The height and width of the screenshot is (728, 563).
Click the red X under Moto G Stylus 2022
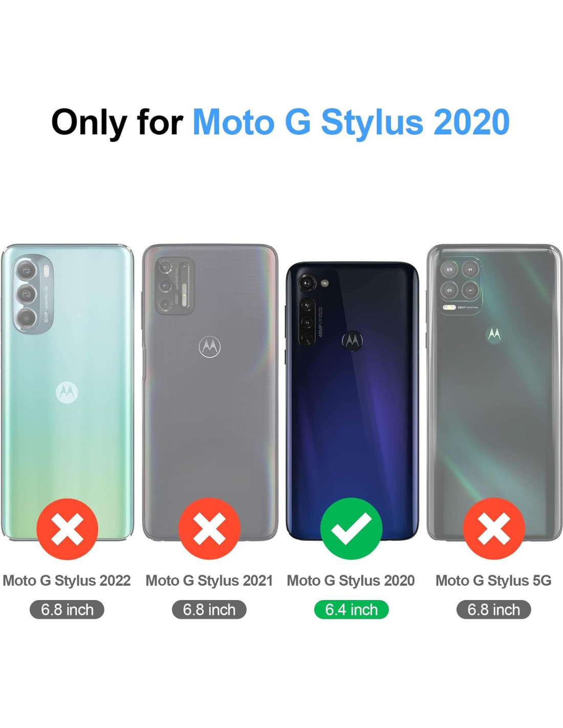click(x=67, y=528)
